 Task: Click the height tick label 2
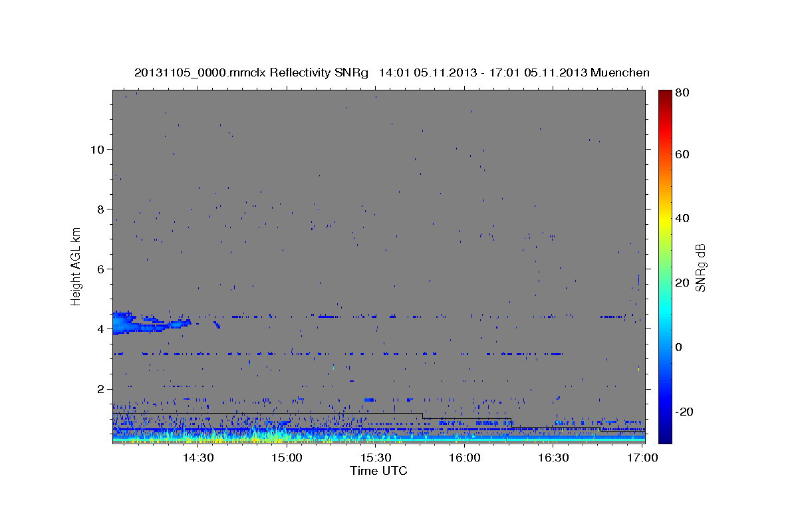99,388
